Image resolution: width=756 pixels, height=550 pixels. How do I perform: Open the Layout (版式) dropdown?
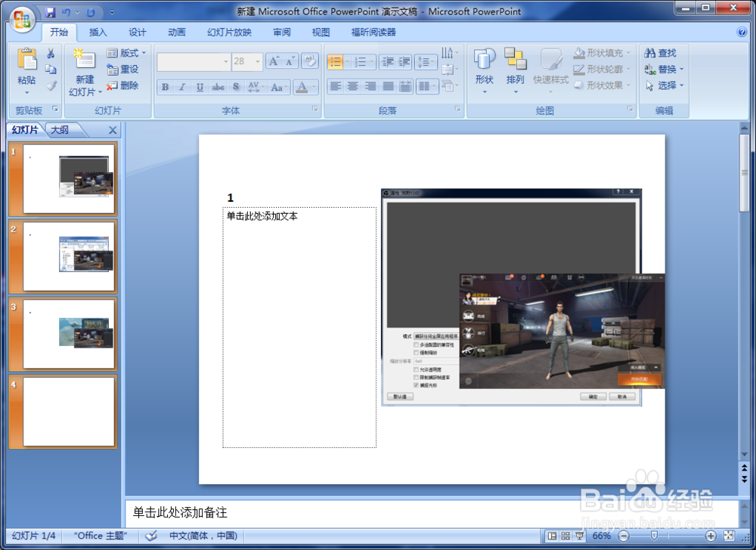point(126,53)
